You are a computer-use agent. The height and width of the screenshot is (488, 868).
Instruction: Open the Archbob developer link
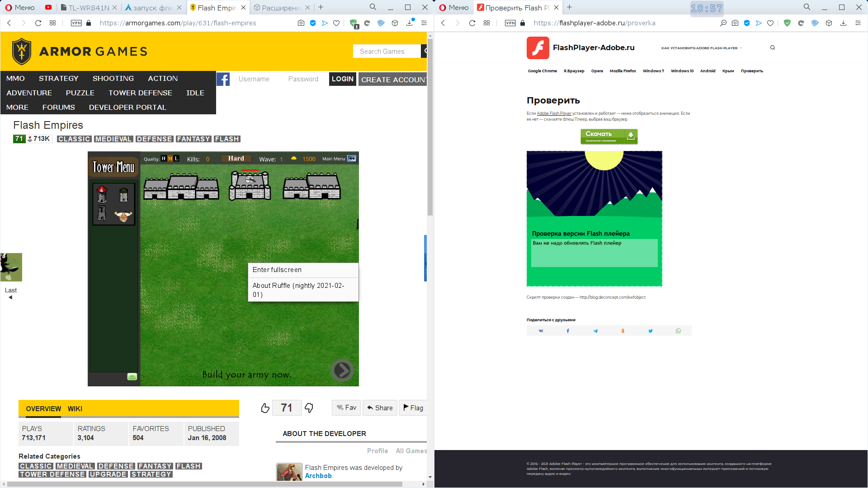pyautogui.click(x=318, y=476)
